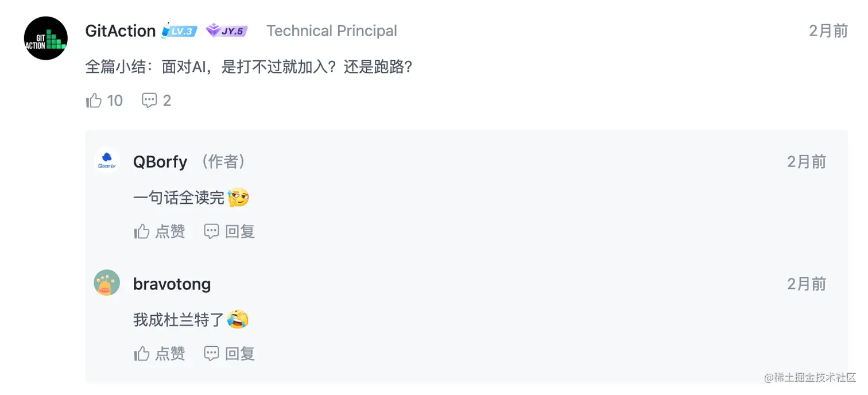
Task: Click the Technical Principal title tag
Action: 332,31
